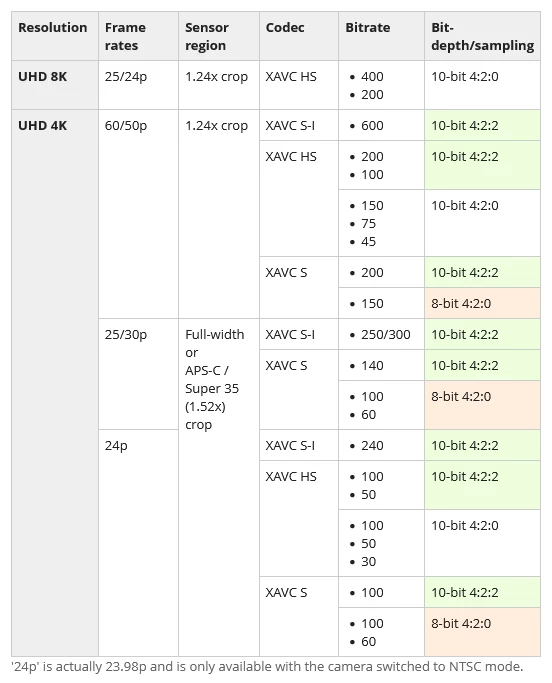This screenshot has width=552, height=683.
Task: Click the 60/50p frame rate cell
Action: click(x=138, y=214)
